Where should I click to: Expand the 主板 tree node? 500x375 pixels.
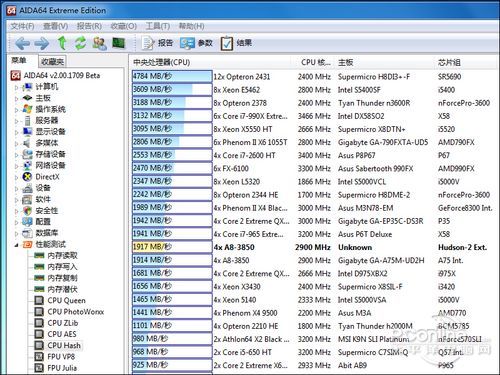point(16,99)
